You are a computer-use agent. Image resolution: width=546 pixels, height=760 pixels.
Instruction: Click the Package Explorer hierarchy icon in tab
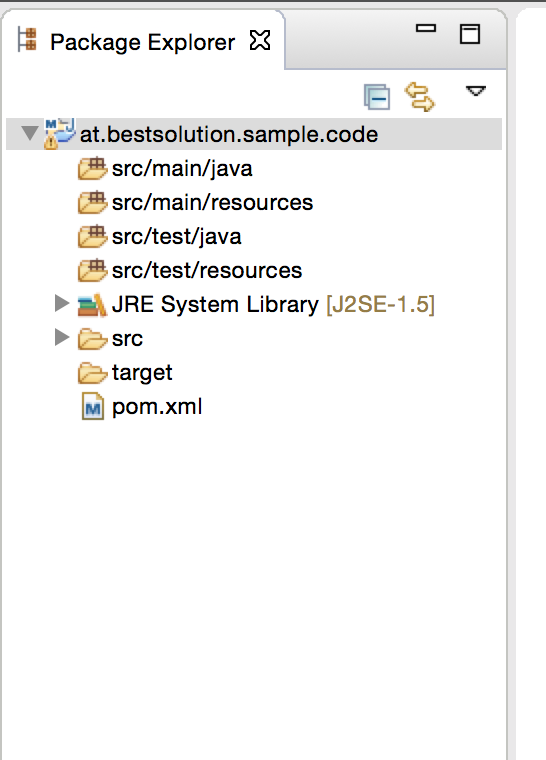[x=27, y=40]
